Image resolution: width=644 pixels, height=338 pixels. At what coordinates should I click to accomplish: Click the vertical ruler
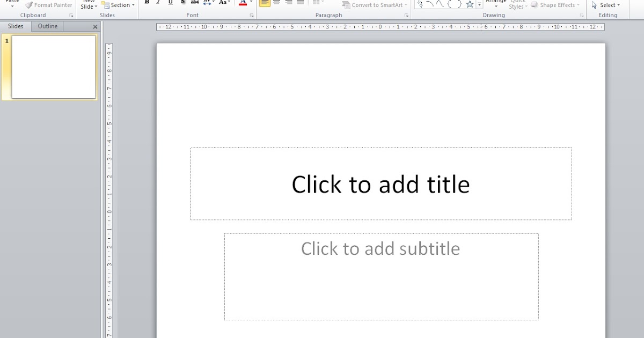tap(109, 191)
